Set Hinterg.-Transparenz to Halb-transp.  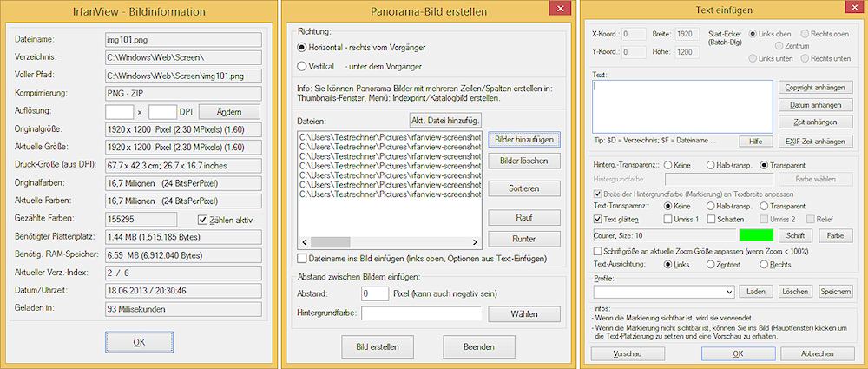[x=711, y=165]
